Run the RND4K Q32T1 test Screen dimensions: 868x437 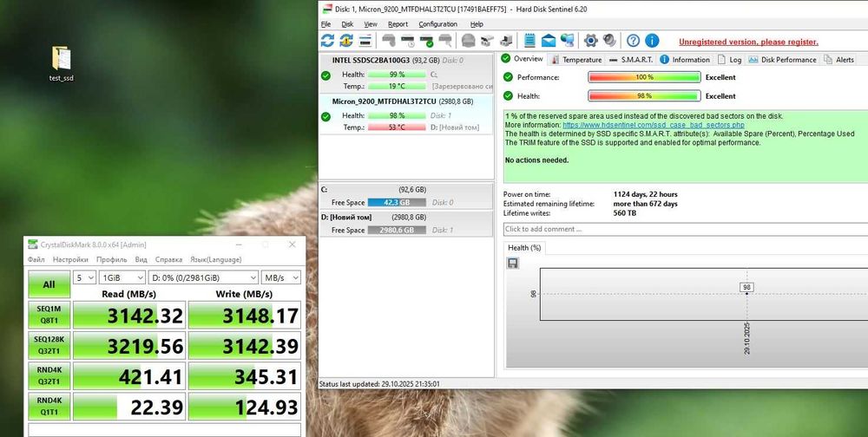pos(49,375)
